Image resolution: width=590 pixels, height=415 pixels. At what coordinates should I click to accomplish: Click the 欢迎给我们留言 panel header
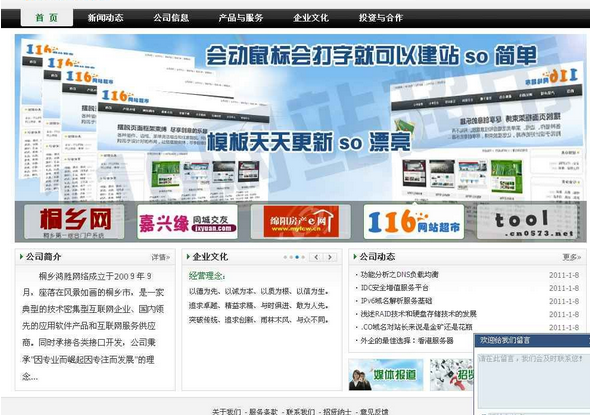coord(532,340)
